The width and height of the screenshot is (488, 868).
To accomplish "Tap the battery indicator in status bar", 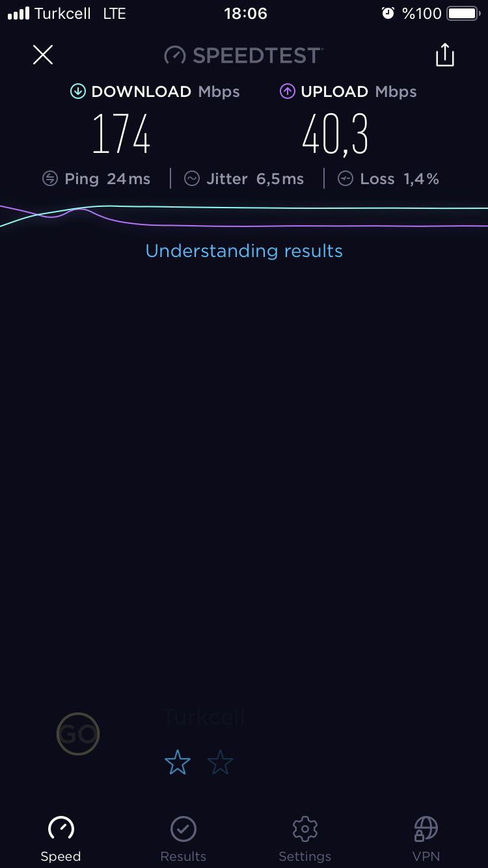I will pos(464,13).
